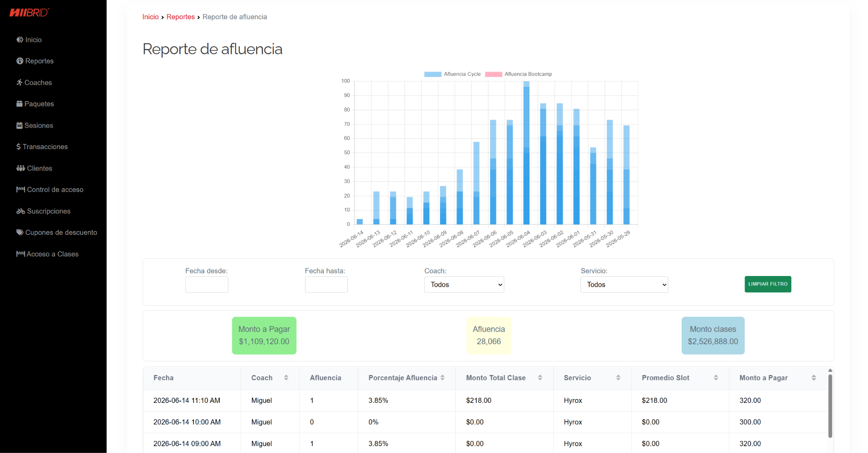Click the Miibrid logo
Image resolution: width=868 pixels, height=453 pixels.
point(29,12)
